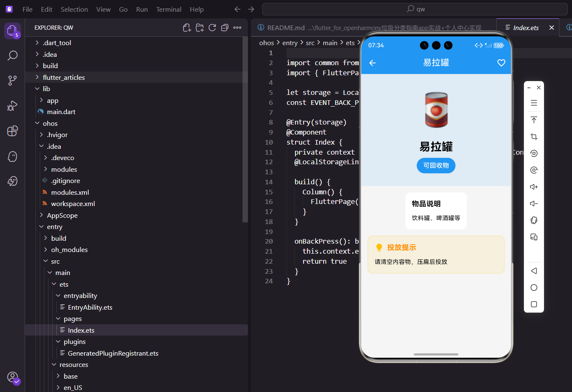This screenshot has width=572, height=392.
Task: Collapse the resources folder
Action: pyautogui.click(x=54, y=364)
